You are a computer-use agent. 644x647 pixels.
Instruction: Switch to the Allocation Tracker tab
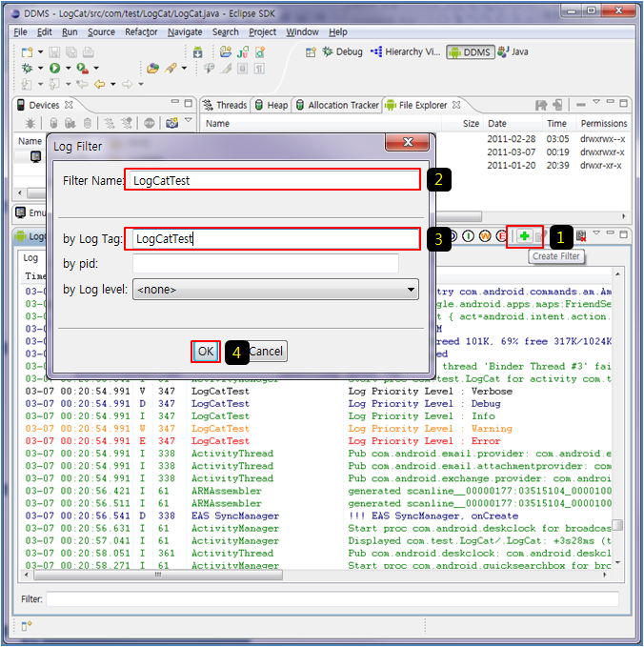point(335,105)
